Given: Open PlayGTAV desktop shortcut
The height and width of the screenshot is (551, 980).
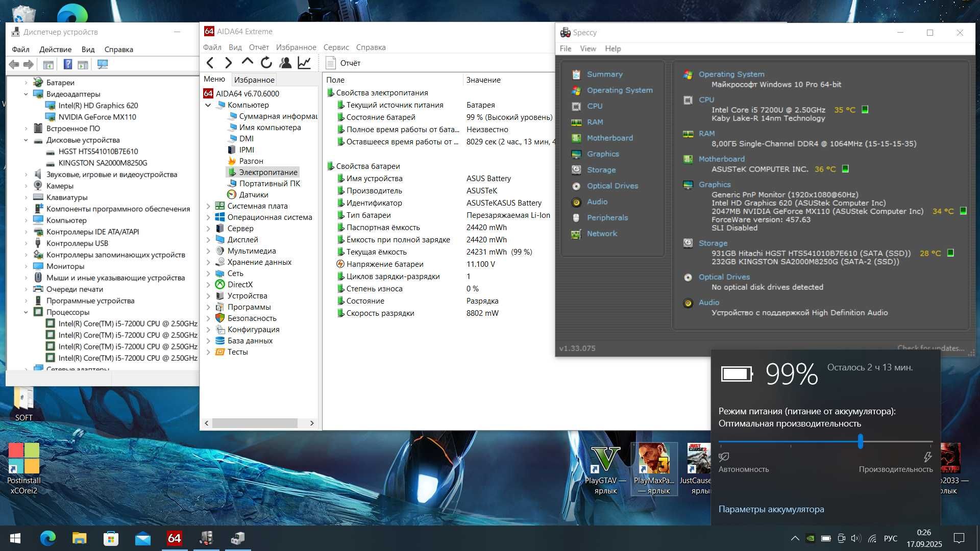Looking at the screenshot, I should click(605, 469).
